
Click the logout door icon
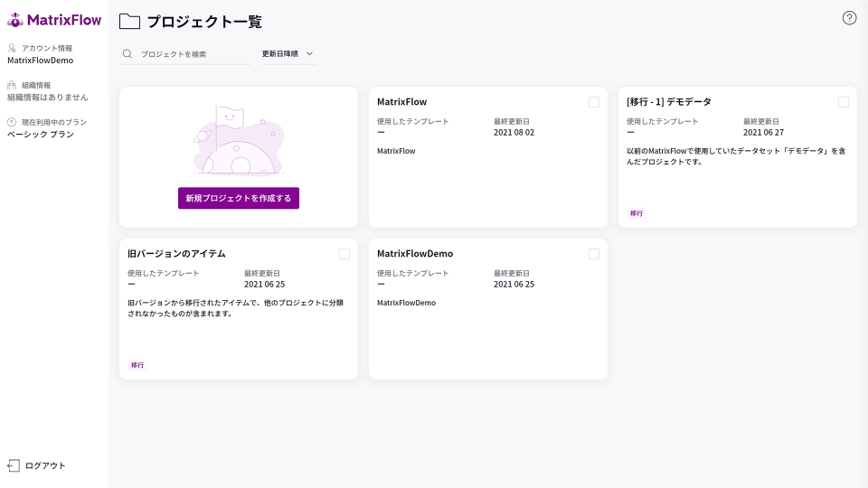(14, 466)
